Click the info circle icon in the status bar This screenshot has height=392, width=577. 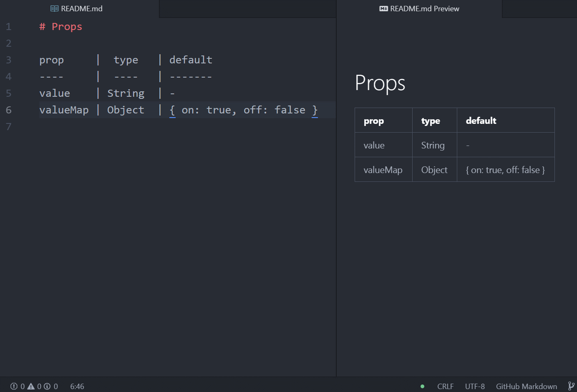click(x=48, y=386)
